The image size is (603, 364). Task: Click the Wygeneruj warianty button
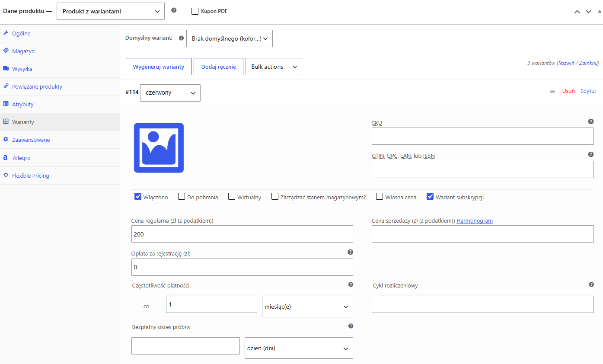(159, 67)
